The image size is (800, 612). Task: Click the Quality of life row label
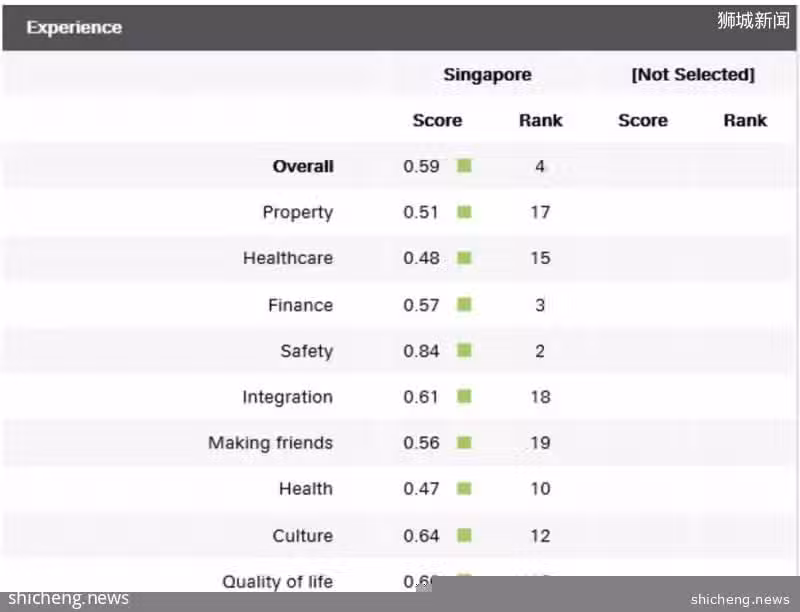[x=278, y=581]
